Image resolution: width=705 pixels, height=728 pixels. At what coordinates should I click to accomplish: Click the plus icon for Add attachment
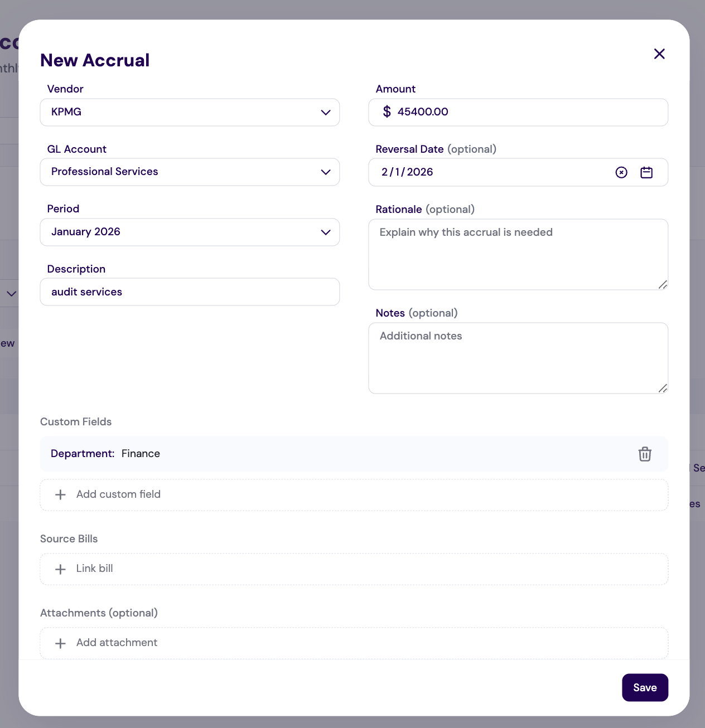pyautogui.click(x=61, y=643)
